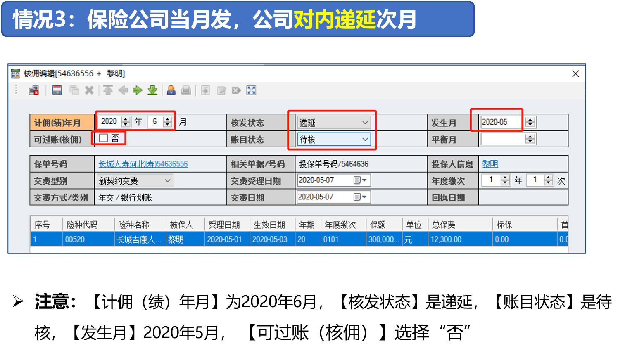Expand the 交费型别 dropdown showing 新契约交费
Viewport: 644px width, 353px height.
(x=167, y=180)
